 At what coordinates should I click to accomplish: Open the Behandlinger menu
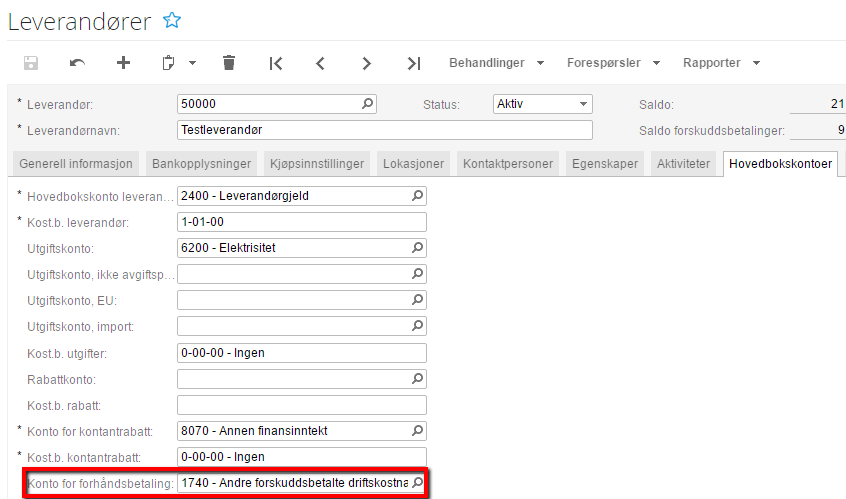point(496,63)
